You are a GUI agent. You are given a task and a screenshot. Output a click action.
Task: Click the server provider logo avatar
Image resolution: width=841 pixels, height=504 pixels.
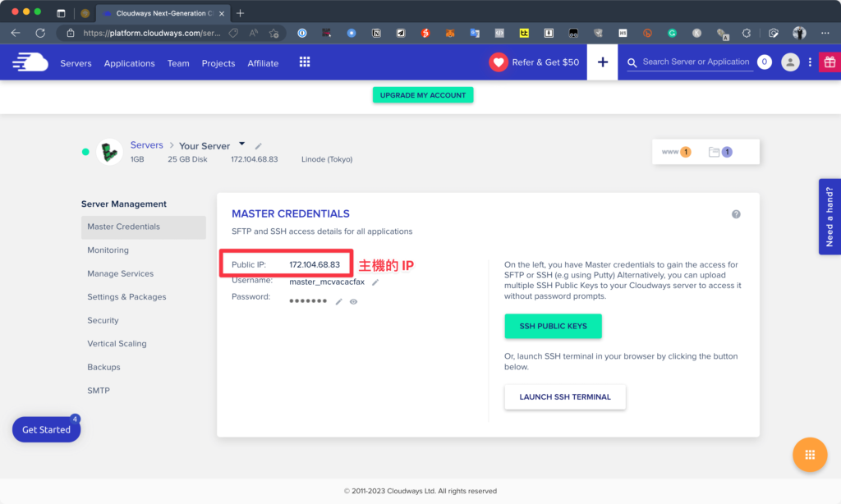pos(109,152)
